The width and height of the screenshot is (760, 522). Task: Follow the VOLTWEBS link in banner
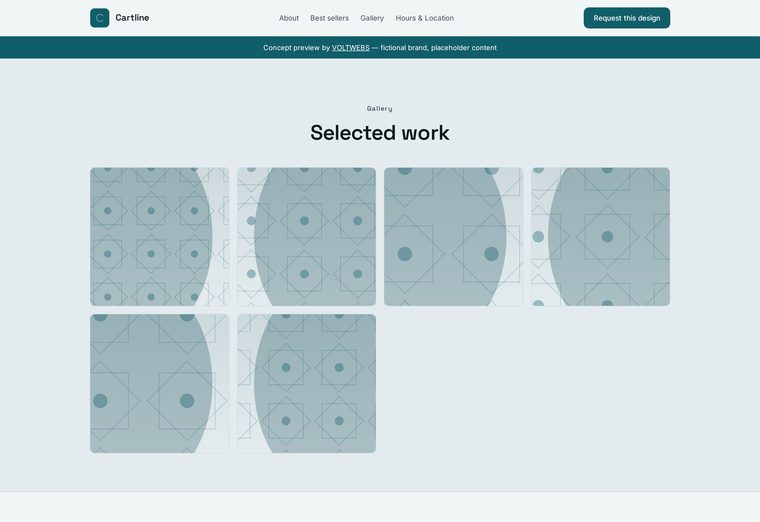[350, 47]
